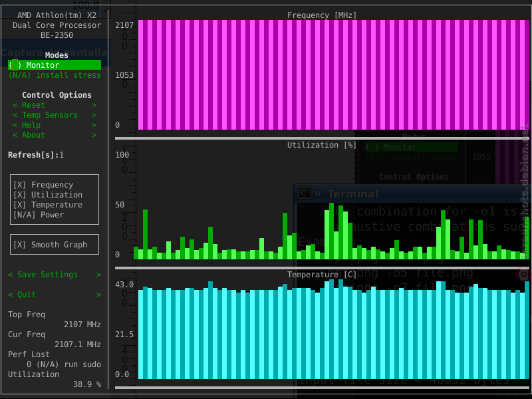Click the 38.9 % Utilization value
The height and width of the screenshot is (399, 532).
click(87, 384)
